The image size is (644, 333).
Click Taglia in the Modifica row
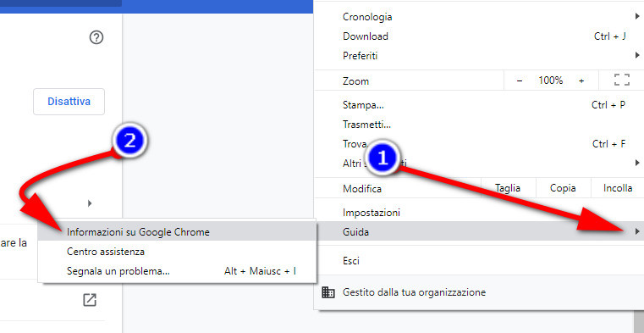(x=508, y=188)
